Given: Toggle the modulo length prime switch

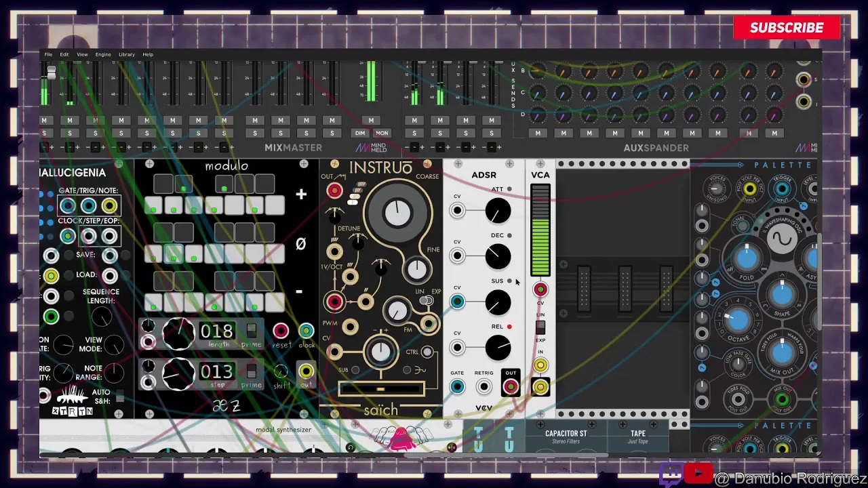Looking at the screenshot, I should click(x=252, y=331).
